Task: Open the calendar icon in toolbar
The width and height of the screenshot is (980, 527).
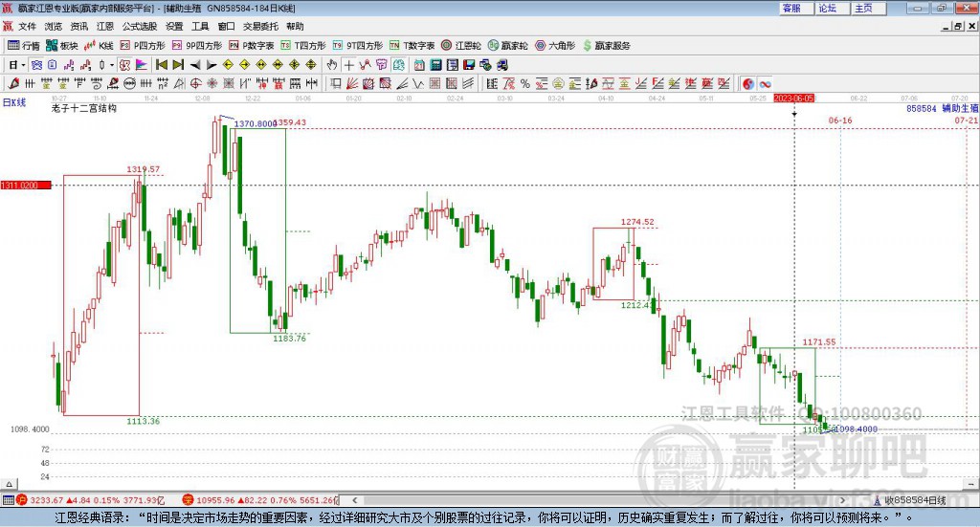Action: click(419, 65)
